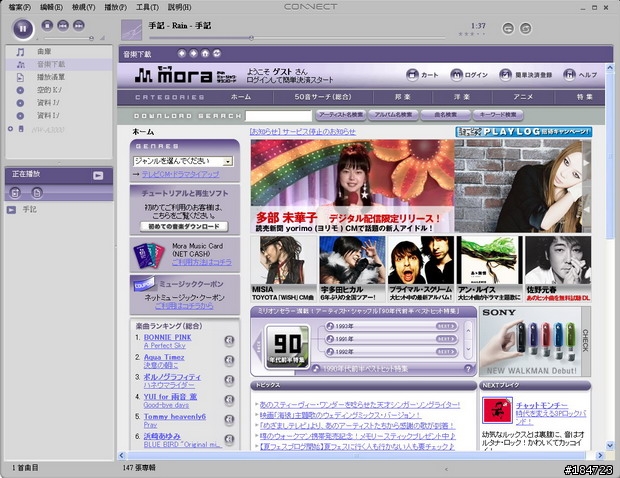Open the 洋楽 category tab
620x478 pixels.
[462, 97]
